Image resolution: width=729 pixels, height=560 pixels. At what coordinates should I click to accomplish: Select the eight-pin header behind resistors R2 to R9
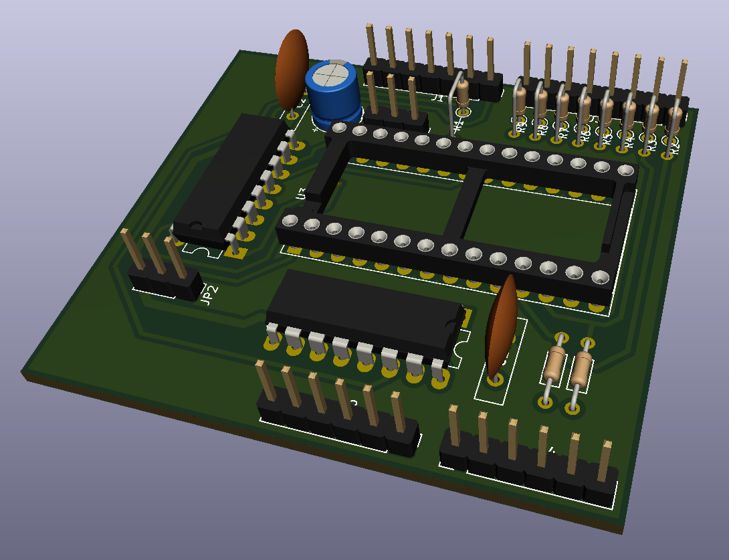point(605,84)
